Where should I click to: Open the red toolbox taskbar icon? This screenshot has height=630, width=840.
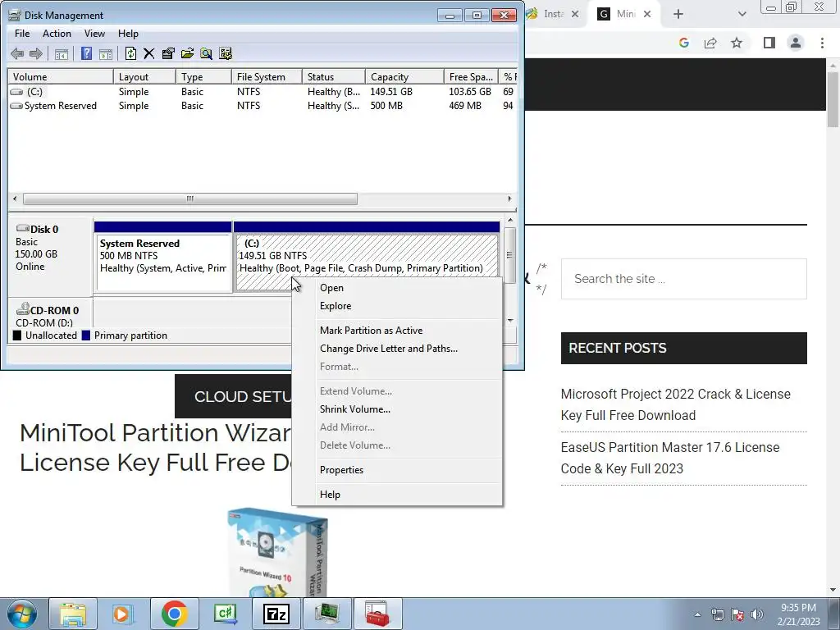(x=378, y=614)
